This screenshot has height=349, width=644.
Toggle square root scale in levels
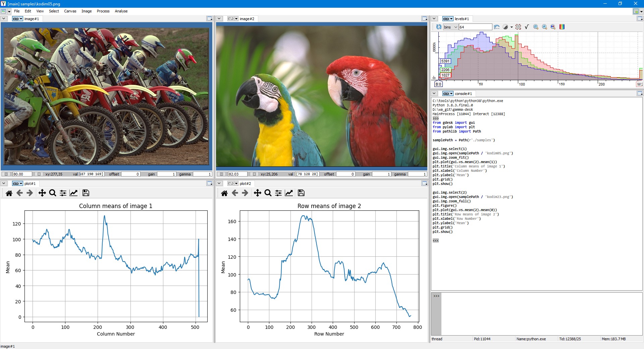pos(527,27)
